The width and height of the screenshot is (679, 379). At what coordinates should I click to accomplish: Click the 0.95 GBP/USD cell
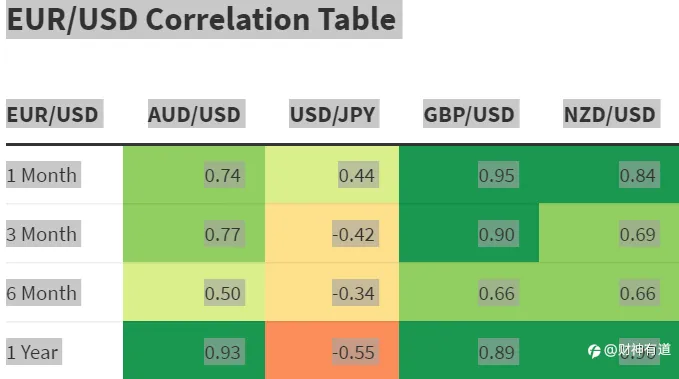point(469,175)
